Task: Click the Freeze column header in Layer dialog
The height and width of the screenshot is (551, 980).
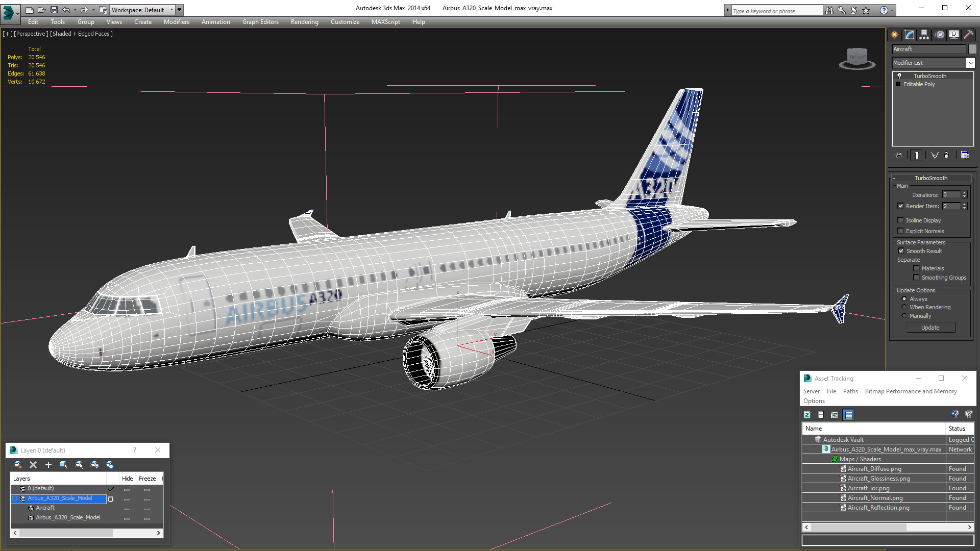Action: (x=148, y=479)
